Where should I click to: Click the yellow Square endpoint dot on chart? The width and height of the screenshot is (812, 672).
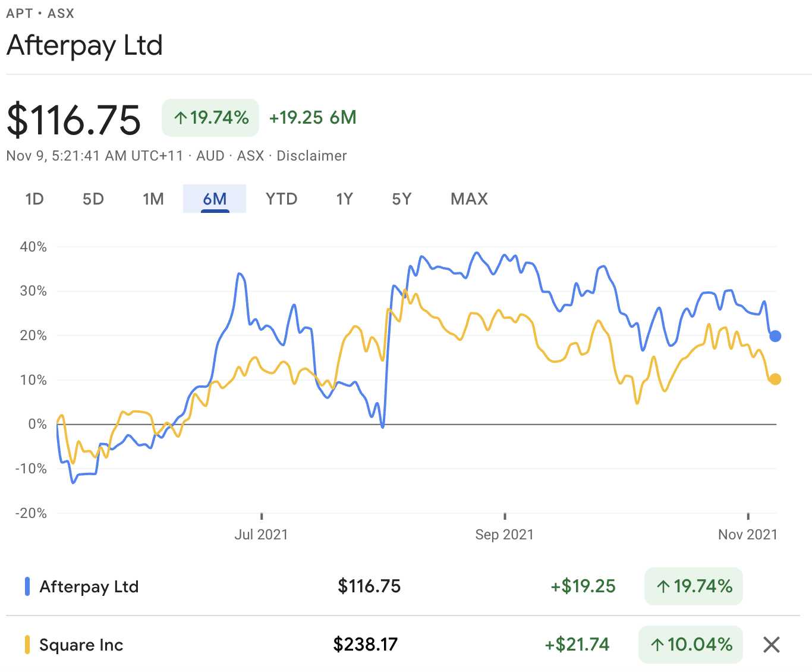[x=775, y=379]
